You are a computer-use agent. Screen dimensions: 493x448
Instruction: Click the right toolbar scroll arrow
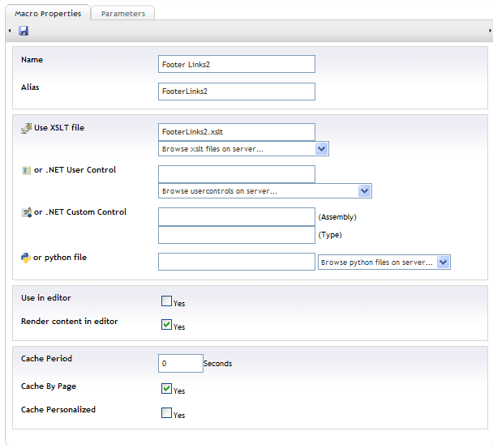tap(490, 31)
